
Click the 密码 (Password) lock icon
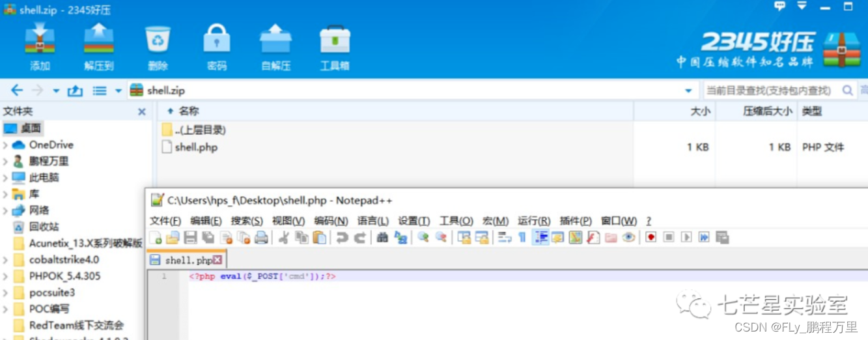(217, 46)
